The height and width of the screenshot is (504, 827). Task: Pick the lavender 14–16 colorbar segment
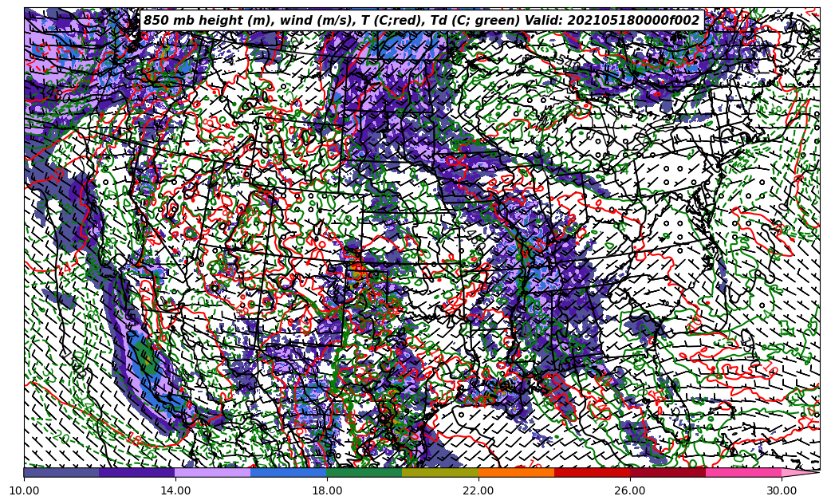coord(213,472)
